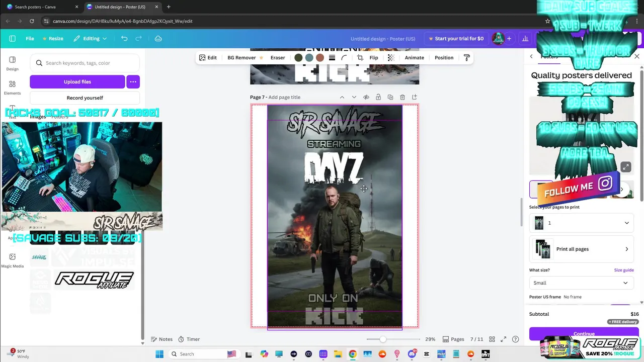Select the Crop tool icon
644x362 pixels.
point(360,58)
